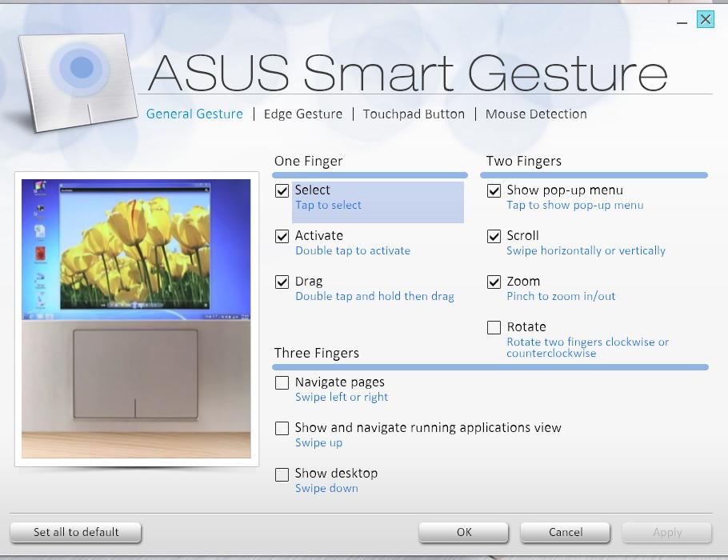This screenshot has height=560, width=728.
Task: Click 'Pinch to zoom in/out' text
Action: [x=561, y=296]
